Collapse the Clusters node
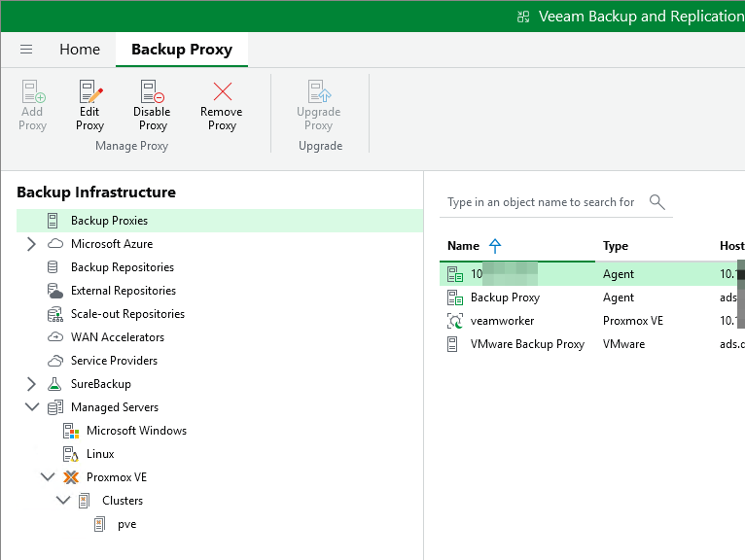This screenshot has height=560, width=745. click(63, 500)
